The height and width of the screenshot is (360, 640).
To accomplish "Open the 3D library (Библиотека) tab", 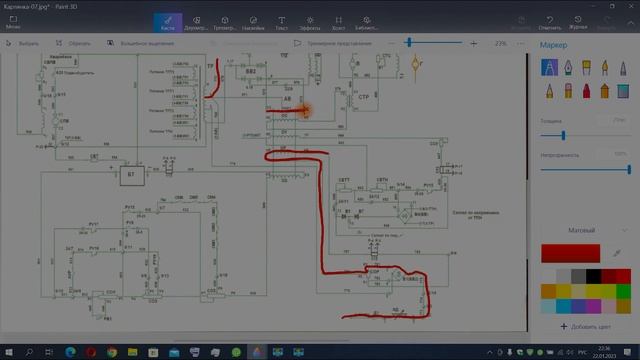I will [x=367, y=23].
